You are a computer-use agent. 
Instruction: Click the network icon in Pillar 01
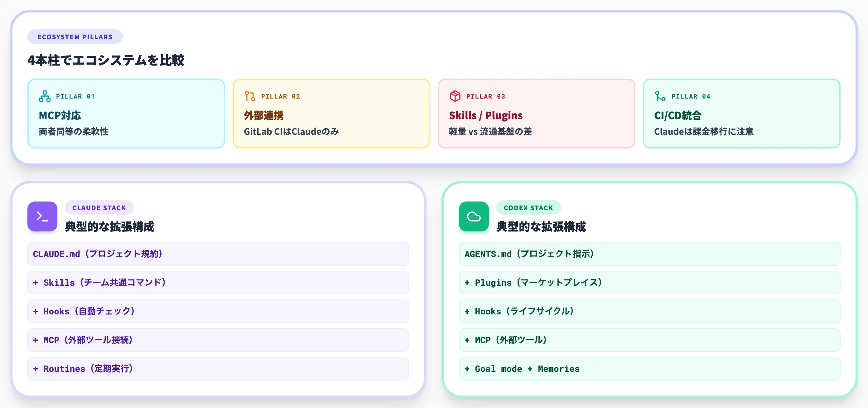[45, 96]
